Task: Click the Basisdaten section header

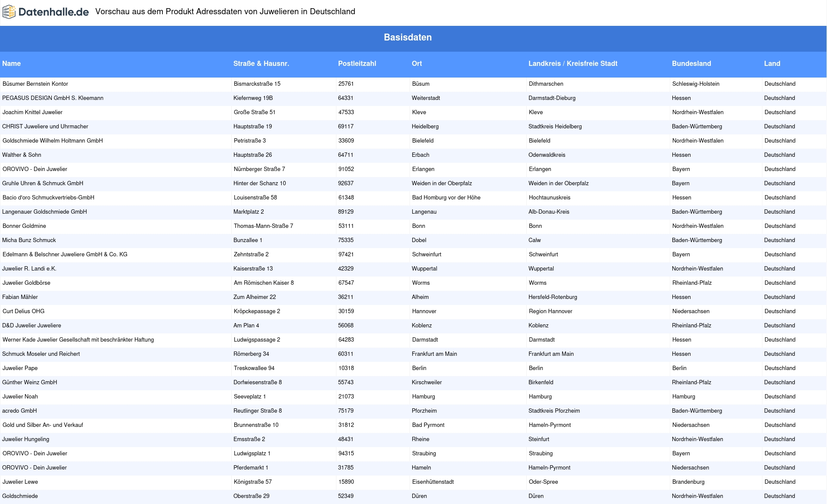Action: [x=407, y=37]
